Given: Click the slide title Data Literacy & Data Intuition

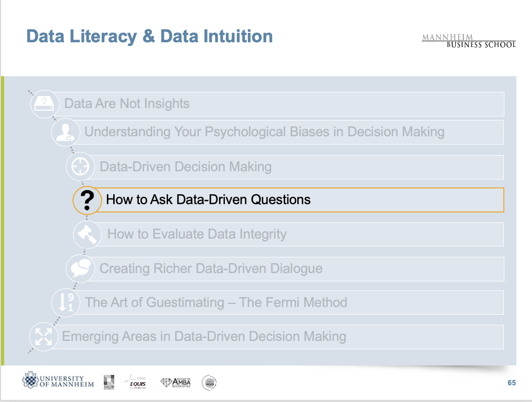Looking at the screenshot, I should tap(149, 37).
